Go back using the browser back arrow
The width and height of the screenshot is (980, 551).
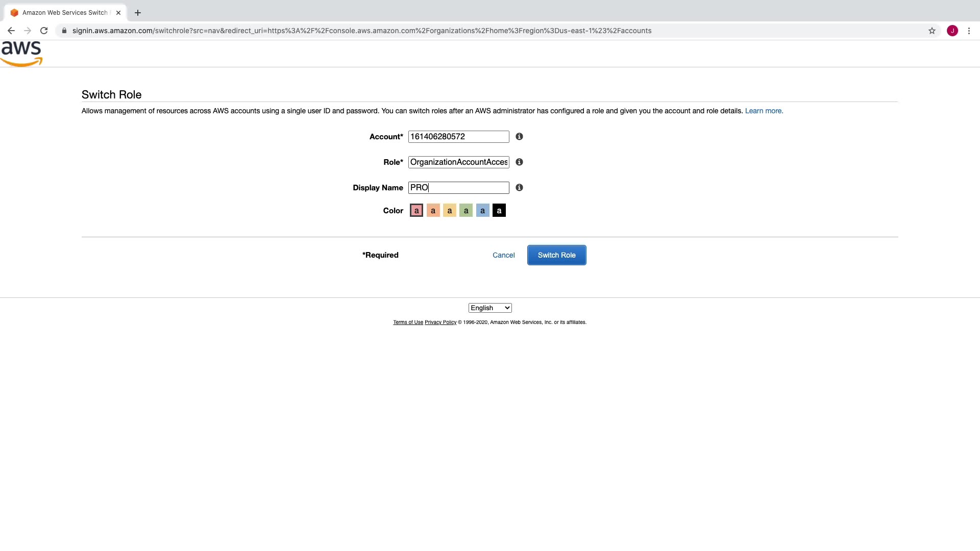pyautogui.click(x=11, y=31)
